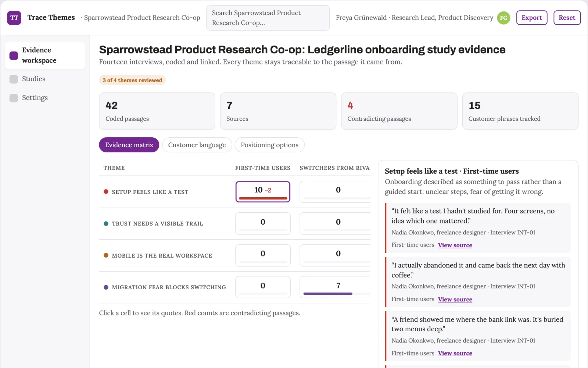Image resolution: width=588 pixels, height=368 pixels.
Task: Click the First-time users column header
Action: point(263,168)
